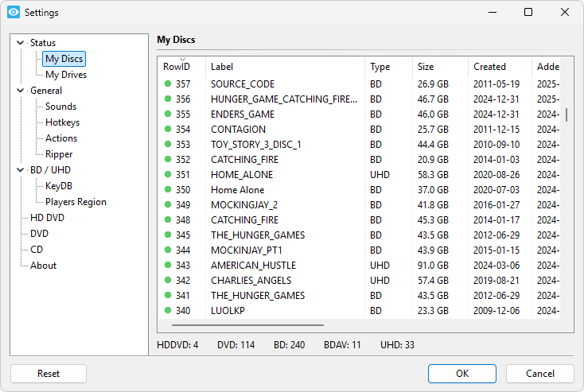Open the My Drives settings page

(66, 75)
